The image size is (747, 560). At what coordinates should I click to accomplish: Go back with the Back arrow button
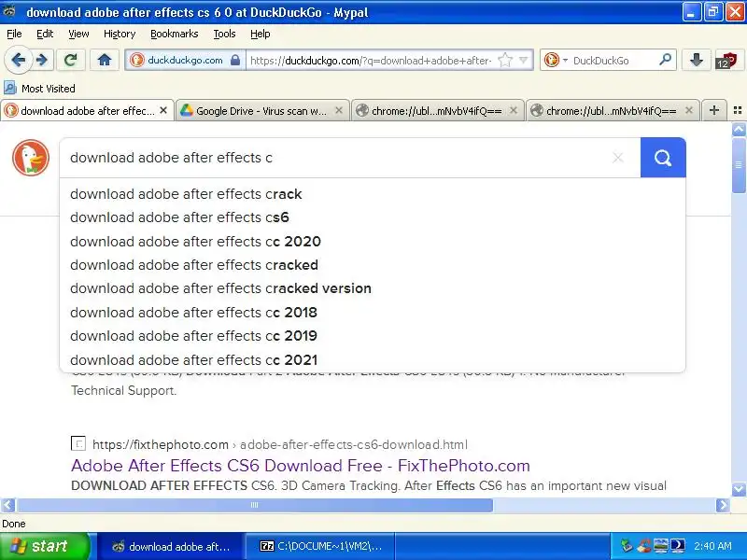[19, 60]
